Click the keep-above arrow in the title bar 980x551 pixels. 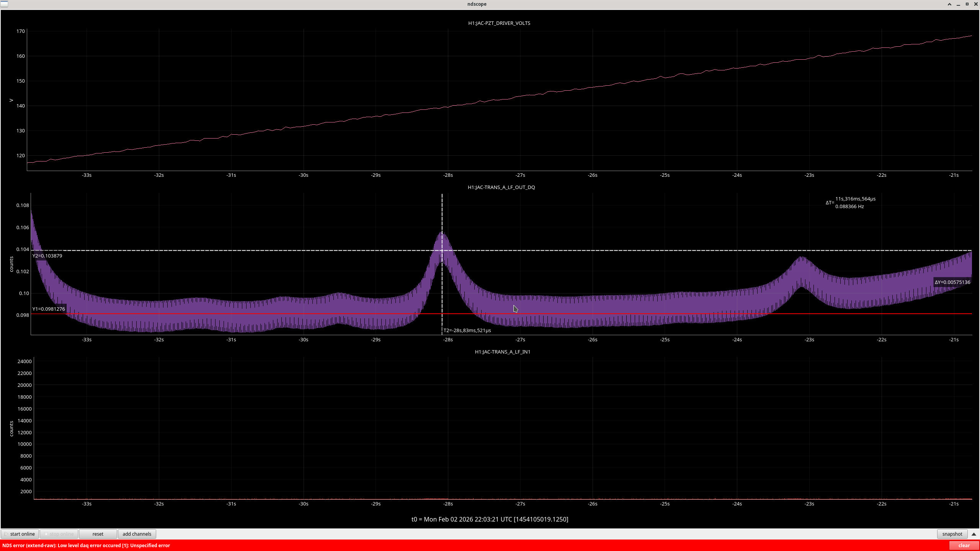tap(949, 4)
